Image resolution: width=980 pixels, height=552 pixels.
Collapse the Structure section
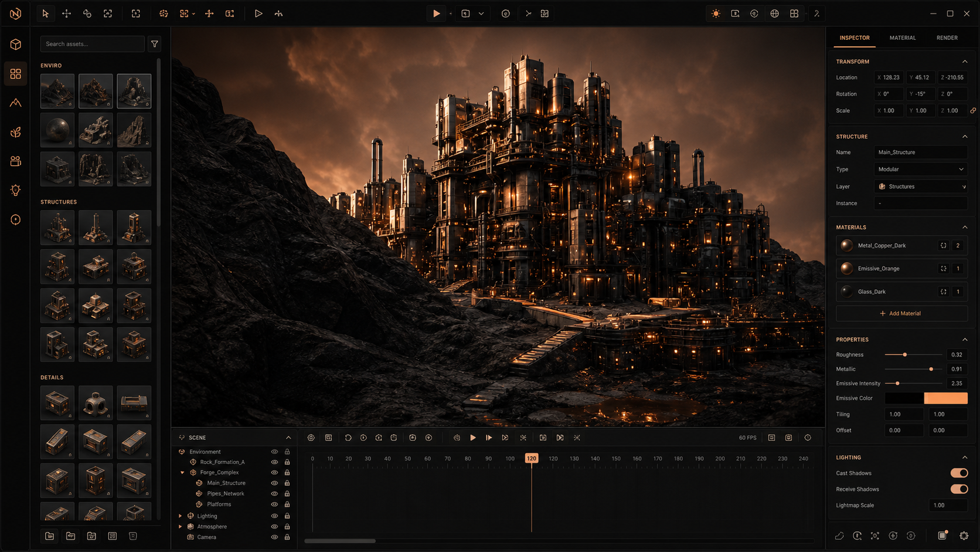pyautogui.click(x=965, y=137)
